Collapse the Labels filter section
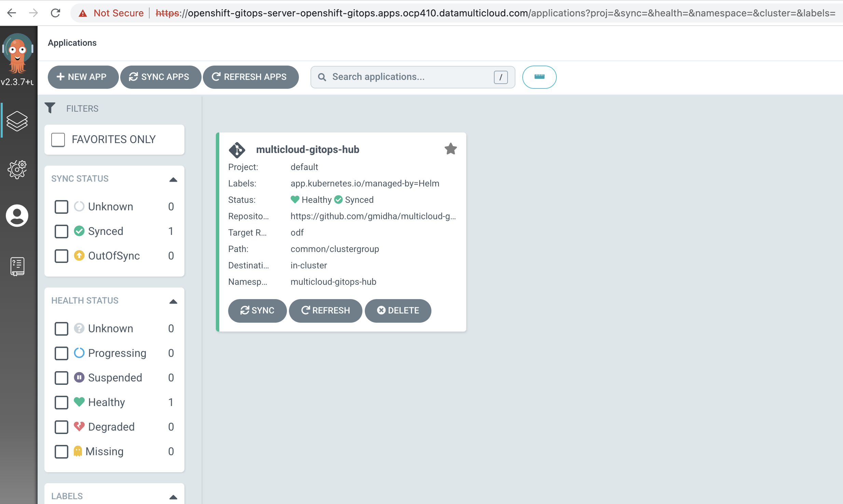Image resolution: width=843 pixels, height=504 pixels. click(x=173, y=497)
